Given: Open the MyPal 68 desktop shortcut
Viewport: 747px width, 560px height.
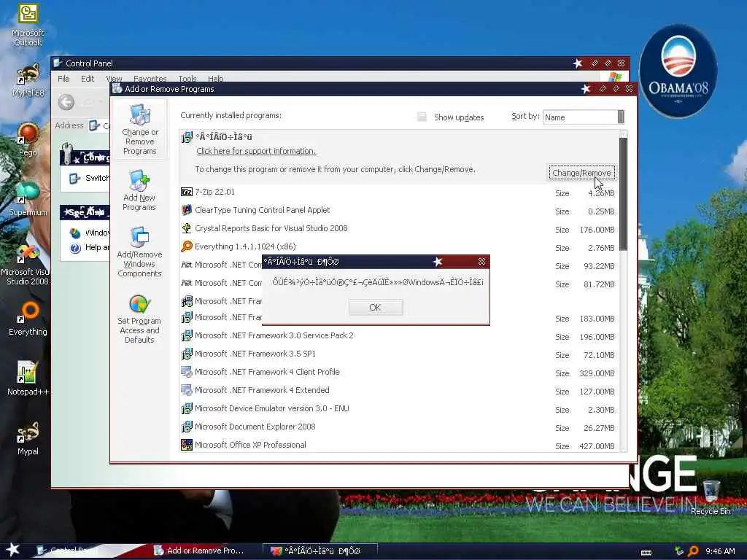Looking at the screenshot, I should pos(28,80).
